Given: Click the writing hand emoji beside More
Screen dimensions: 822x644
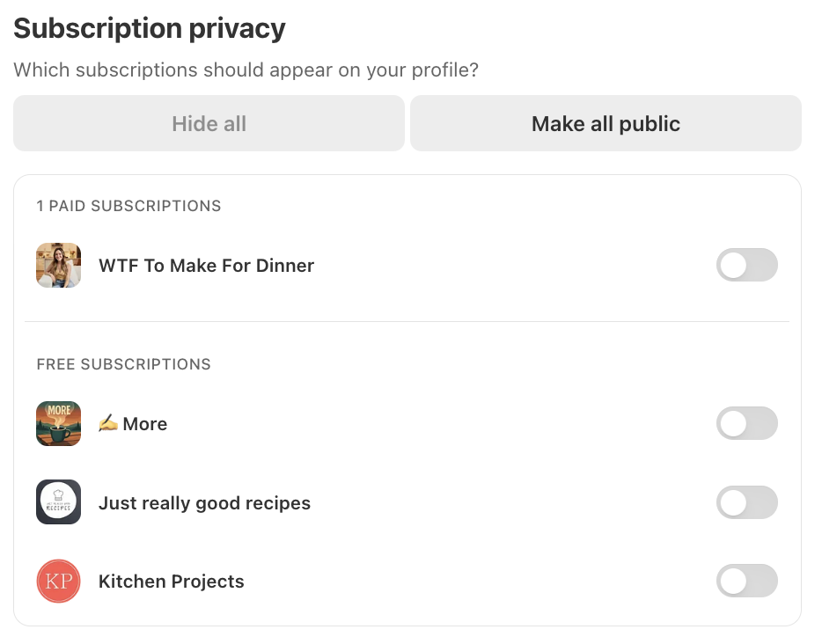Looking at the screenshot, I should 108,424.
